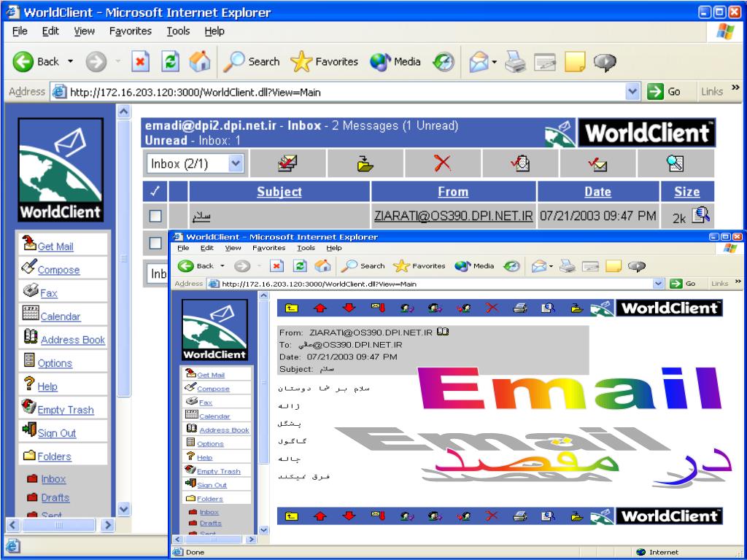
Task: Expand the Links chevron in back window
Action: [735, 87]
